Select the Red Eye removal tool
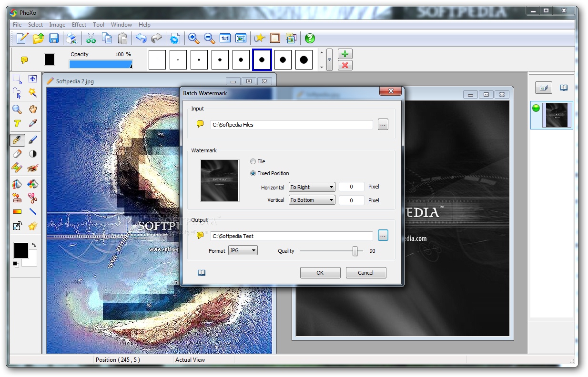 point(32,168)
